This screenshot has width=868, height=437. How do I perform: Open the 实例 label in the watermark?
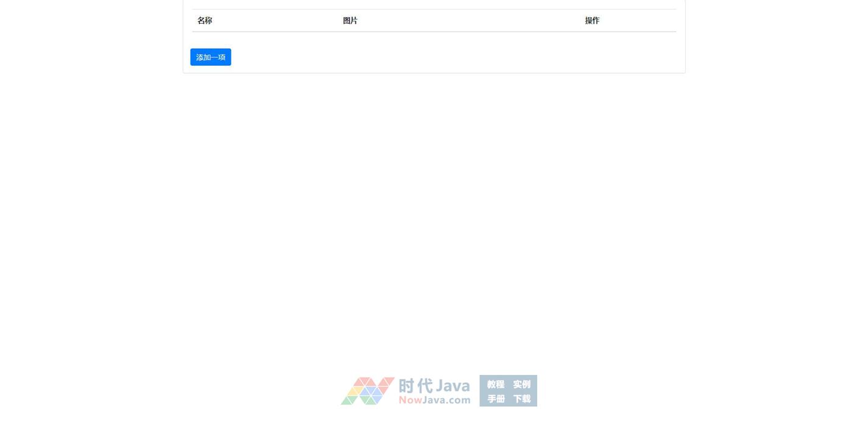[x=521, y=384]
